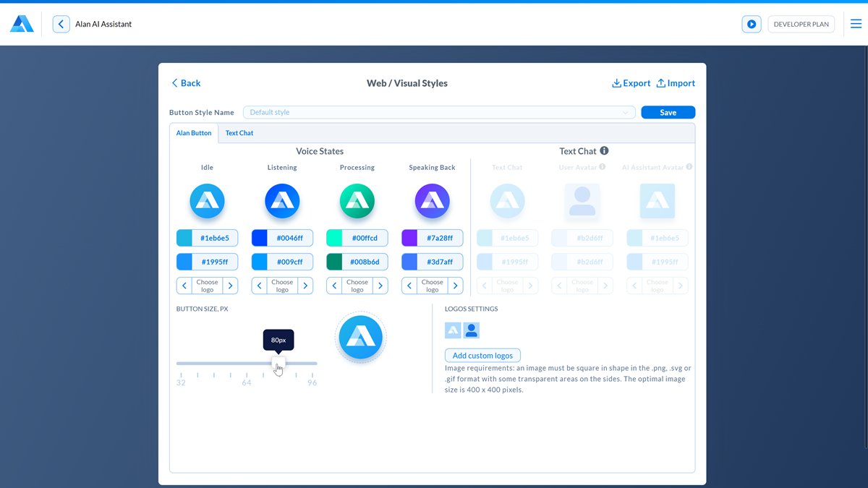Click the Idle state button preview icon
The height and width of the screenshot is (488, 868).
pyautogui.click(x=207, y=201)
